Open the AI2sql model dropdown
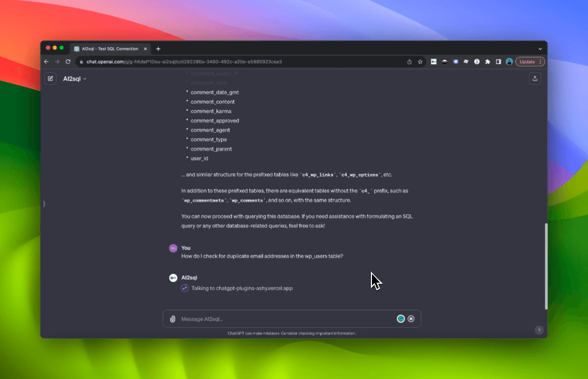This screenshot has height=379, width=588. pos(75,78)
